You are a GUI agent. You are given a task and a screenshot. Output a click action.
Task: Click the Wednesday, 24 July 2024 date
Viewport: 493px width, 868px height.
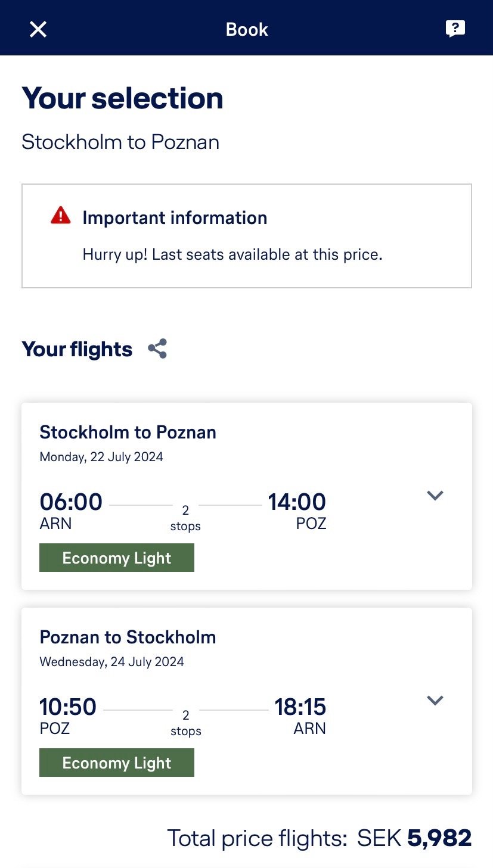tap(111, 662)
